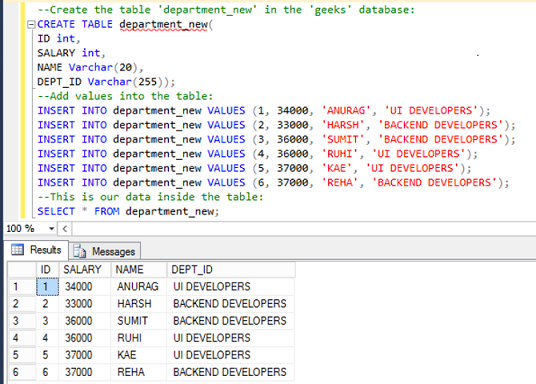Viewport: 536px width, 384px height.
Task: Click the KAE name cell
Action: click(x=138, y=355)
